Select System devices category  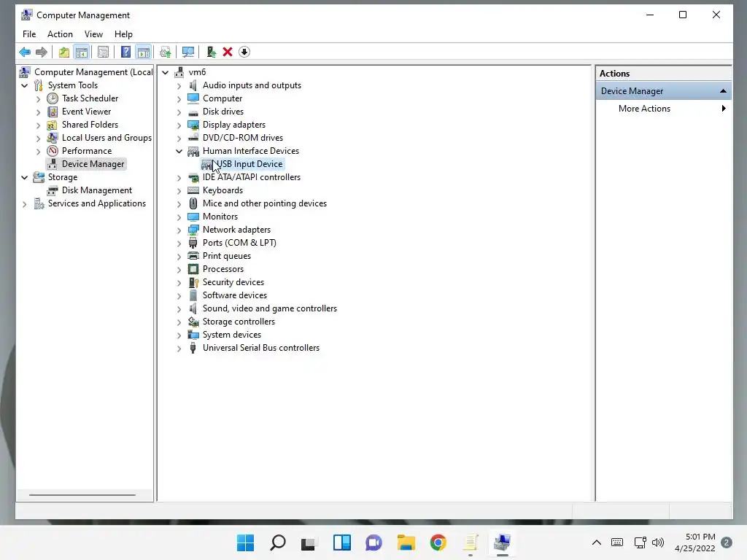(231, 335)
